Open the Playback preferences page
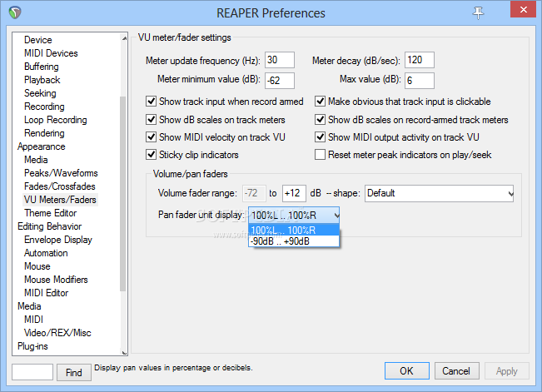The width and height of the screenshot is (542, 392). (42, 80)
